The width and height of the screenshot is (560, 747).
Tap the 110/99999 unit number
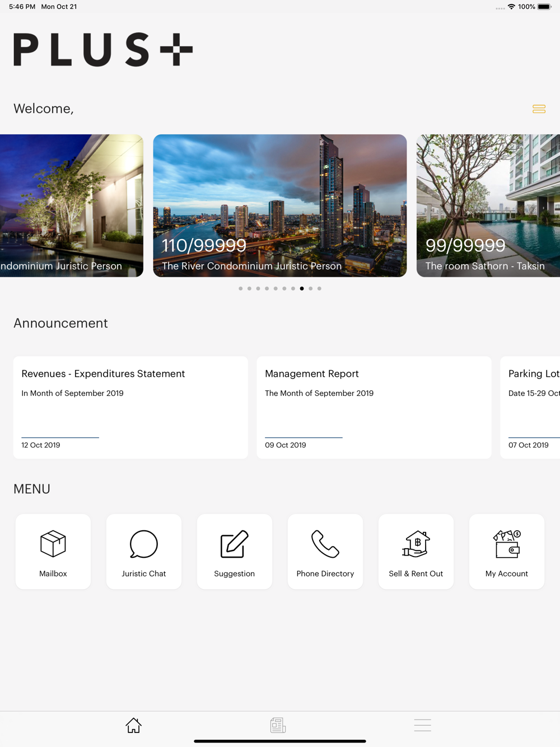(204, 245)
